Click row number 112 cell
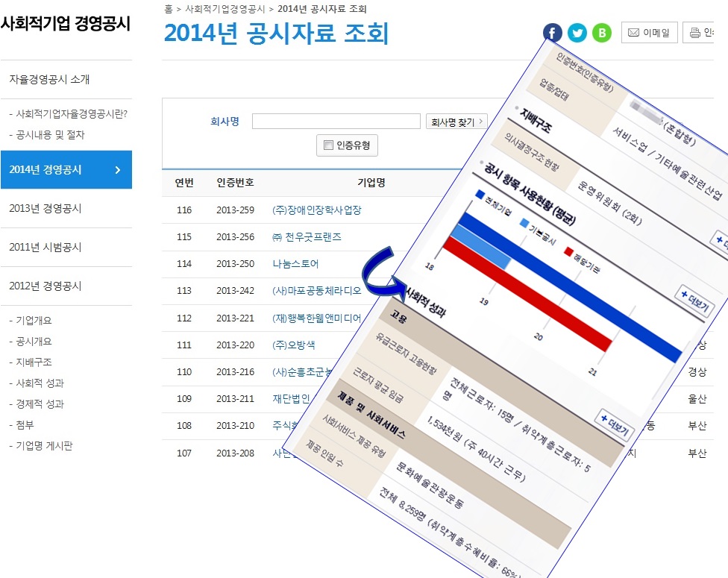 pyautogui.click(x=184, y=318)
